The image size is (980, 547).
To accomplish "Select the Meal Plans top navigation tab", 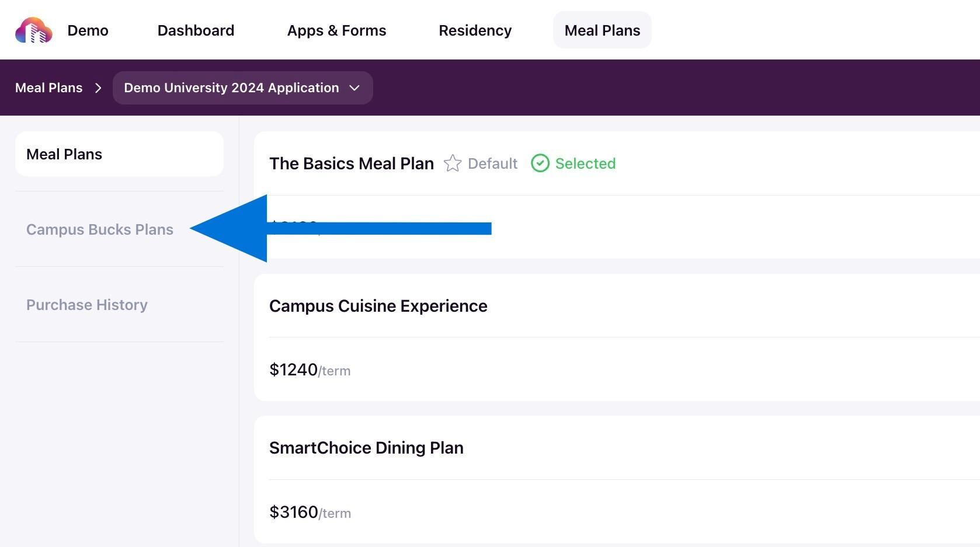I will pyautogui.click(x=602, y=30).
